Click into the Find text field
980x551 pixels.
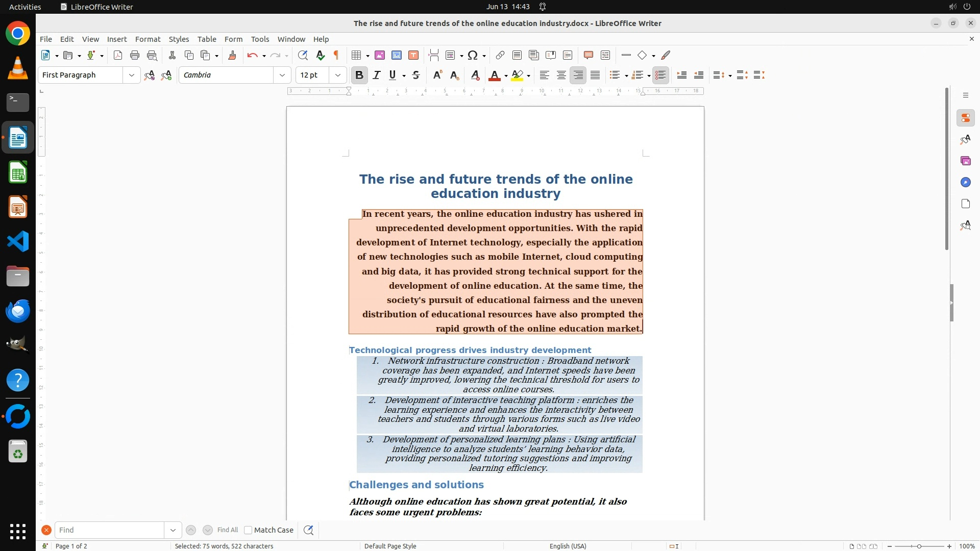[110, 530]
